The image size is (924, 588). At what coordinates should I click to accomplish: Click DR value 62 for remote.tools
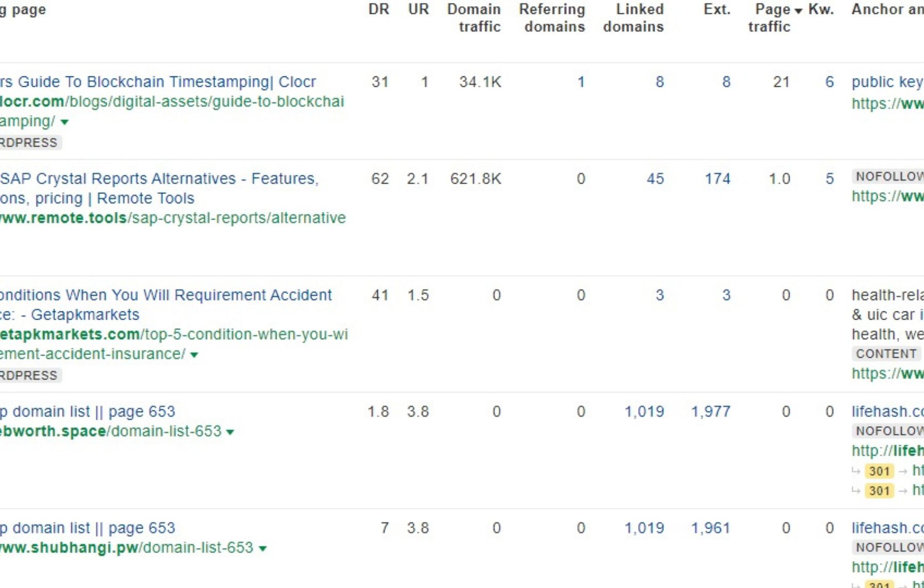[380, 179]
